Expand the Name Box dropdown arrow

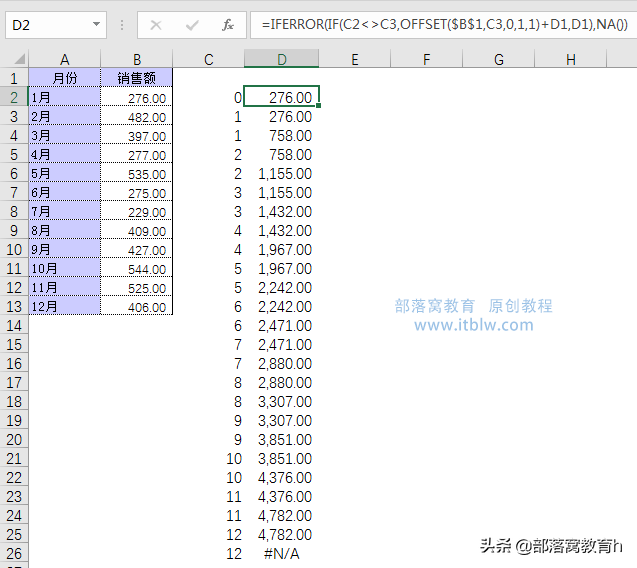tap(96, 25)
